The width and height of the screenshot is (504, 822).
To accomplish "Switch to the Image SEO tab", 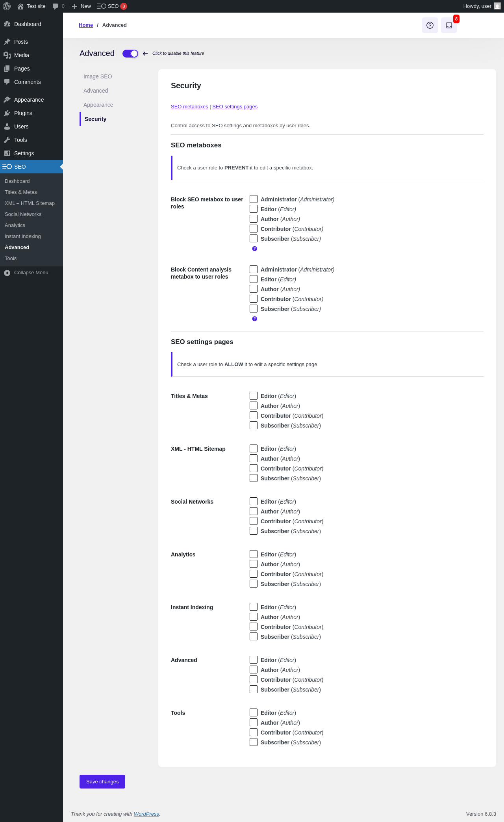I will (98, 76).
